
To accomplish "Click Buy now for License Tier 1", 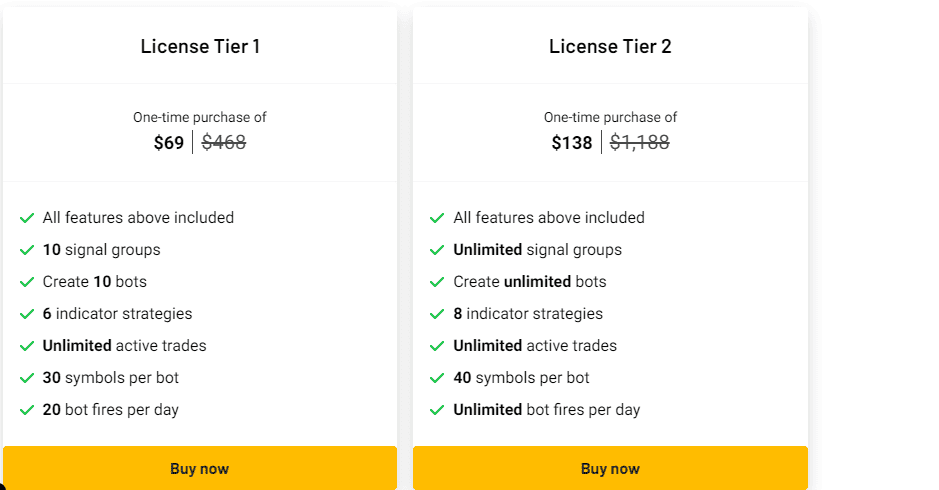I will coord(200,468).
